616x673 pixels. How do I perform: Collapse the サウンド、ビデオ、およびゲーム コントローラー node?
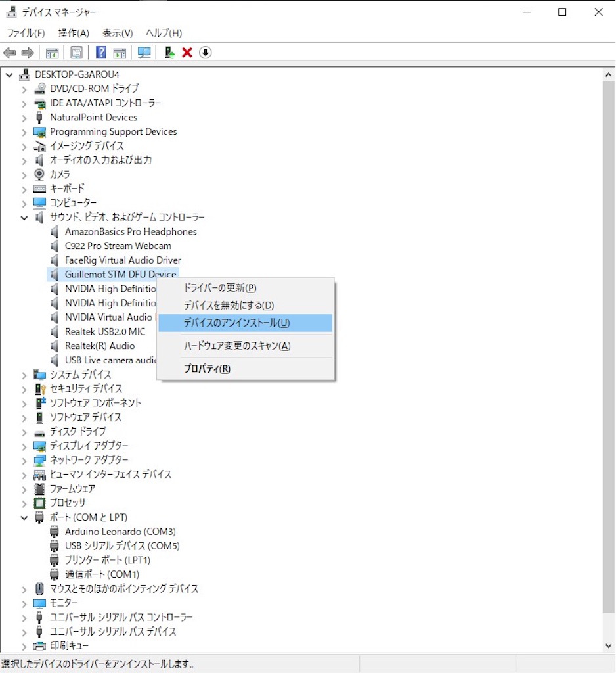point(24,218)
